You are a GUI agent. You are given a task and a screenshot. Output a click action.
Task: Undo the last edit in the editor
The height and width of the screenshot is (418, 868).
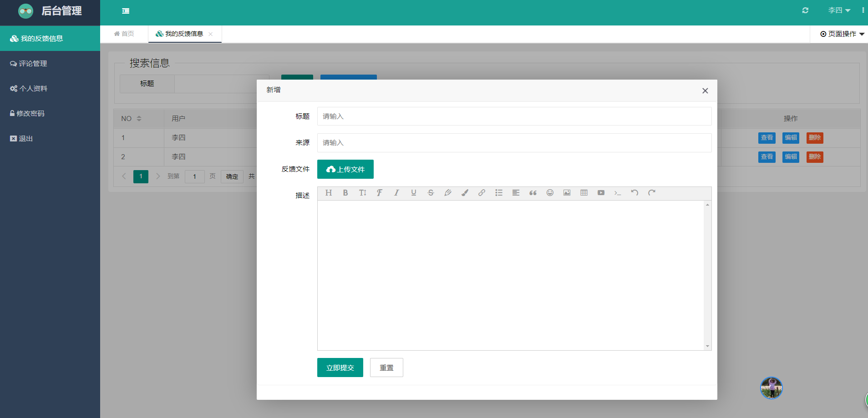point(635,193)
